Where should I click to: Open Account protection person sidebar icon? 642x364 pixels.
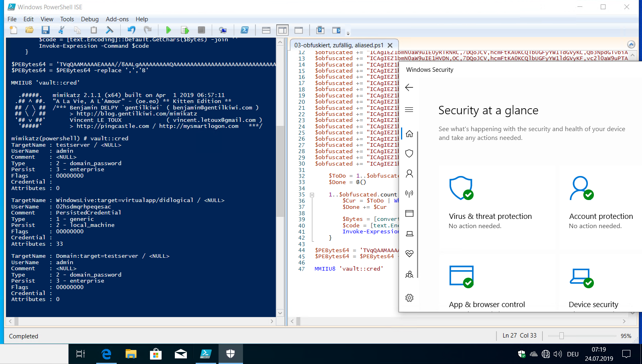click(x=409, y=174)
